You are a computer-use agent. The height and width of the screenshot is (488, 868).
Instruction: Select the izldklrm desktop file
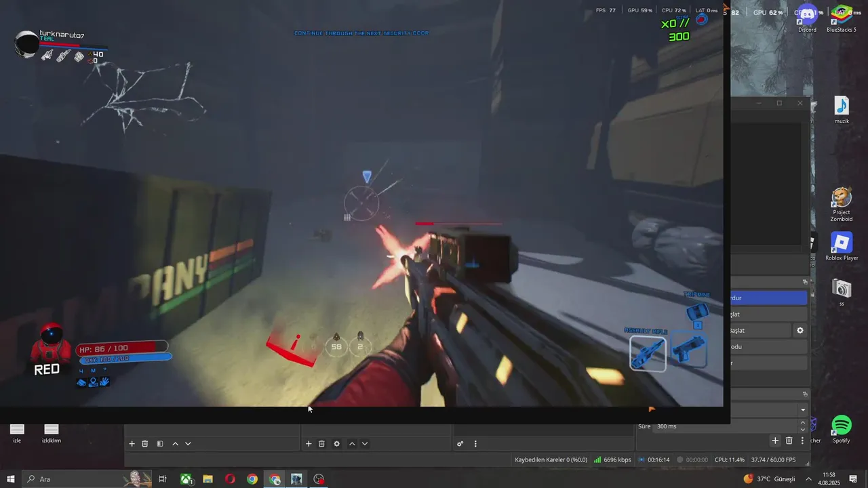52,433
